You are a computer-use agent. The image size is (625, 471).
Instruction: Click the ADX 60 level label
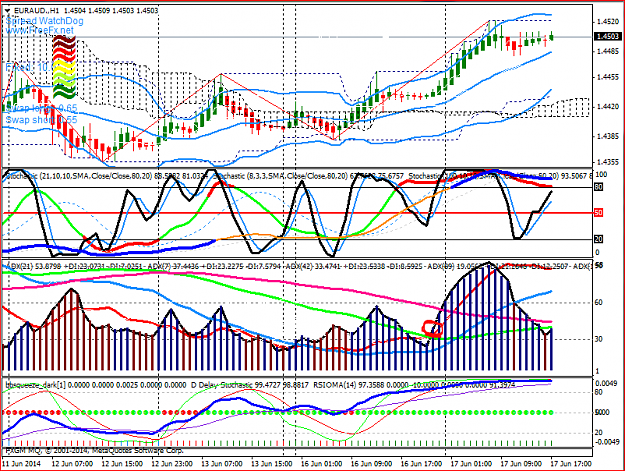[x=599, y=302]
